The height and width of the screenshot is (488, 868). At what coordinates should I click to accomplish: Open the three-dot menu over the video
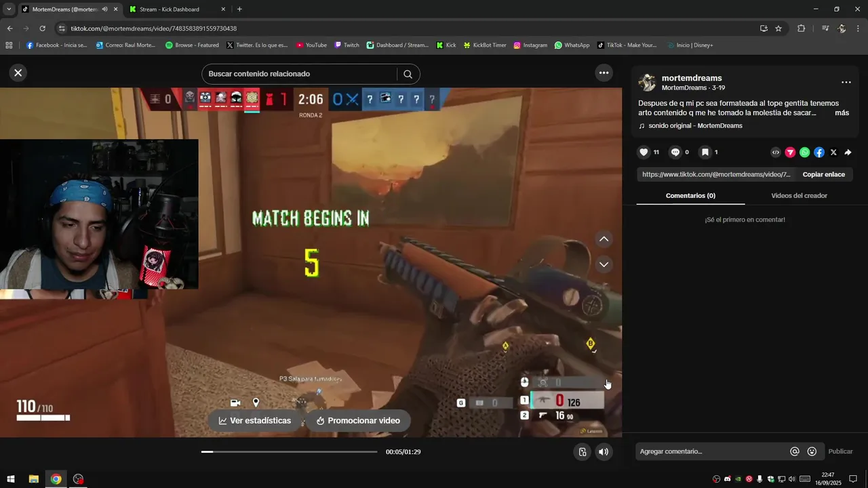[x=604, y=73]
